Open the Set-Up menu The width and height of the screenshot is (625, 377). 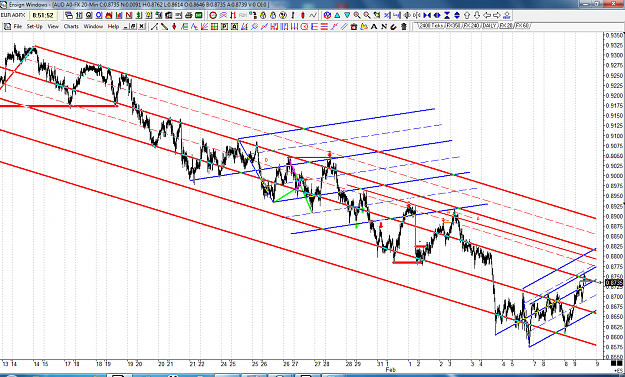(x=34, y=27)
